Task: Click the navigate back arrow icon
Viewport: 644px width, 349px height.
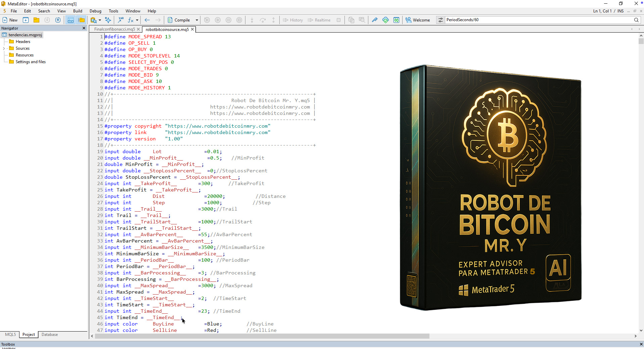Action: [x=147, y=20]
